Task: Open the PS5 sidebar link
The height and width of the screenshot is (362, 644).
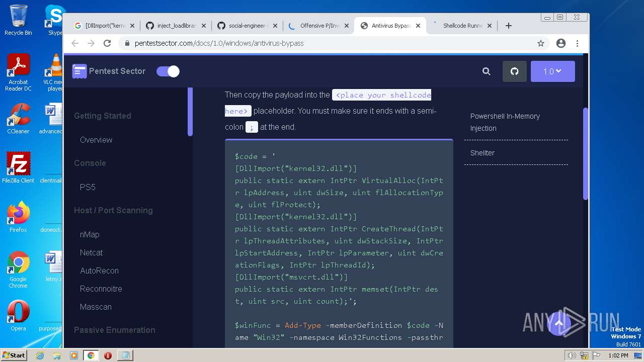Action: tap(88, 187)
